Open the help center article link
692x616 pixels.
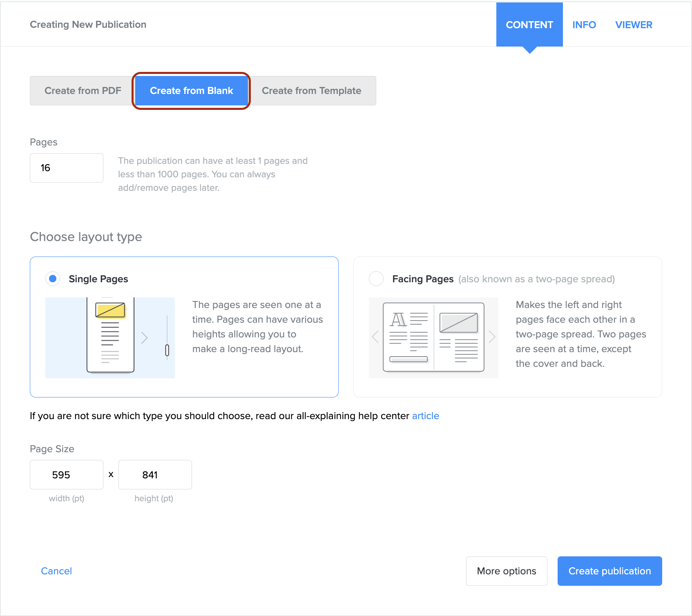pos(425,416)
